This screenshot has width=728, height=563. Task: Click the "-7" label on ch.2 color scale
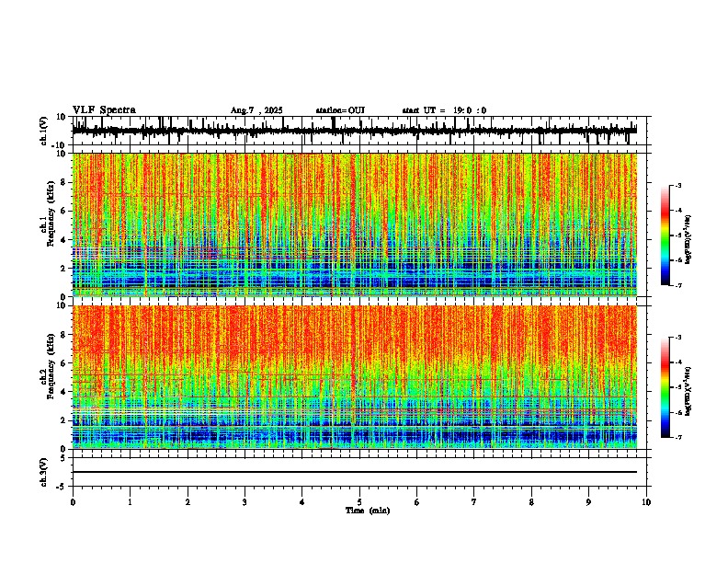(677, 437)
